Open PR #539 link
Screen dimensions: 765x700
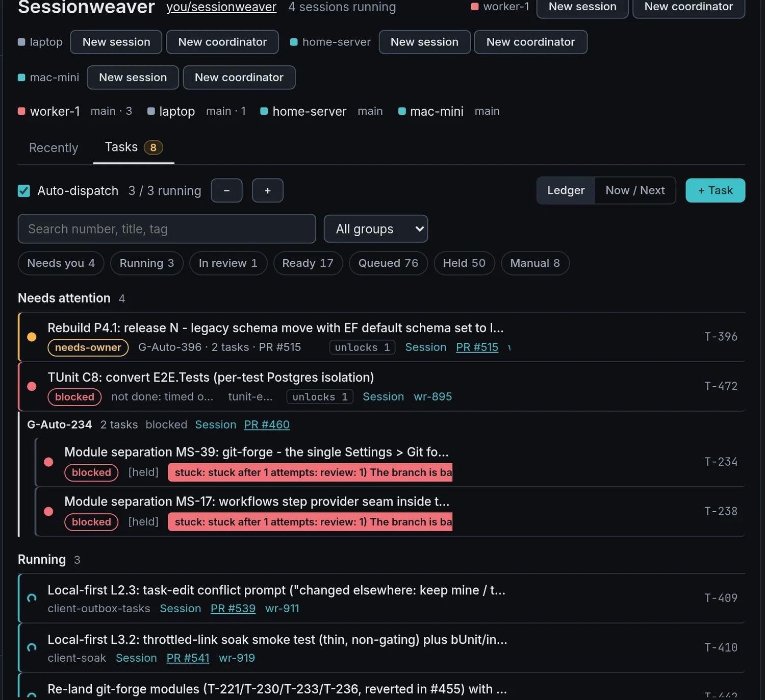point(233,609)
